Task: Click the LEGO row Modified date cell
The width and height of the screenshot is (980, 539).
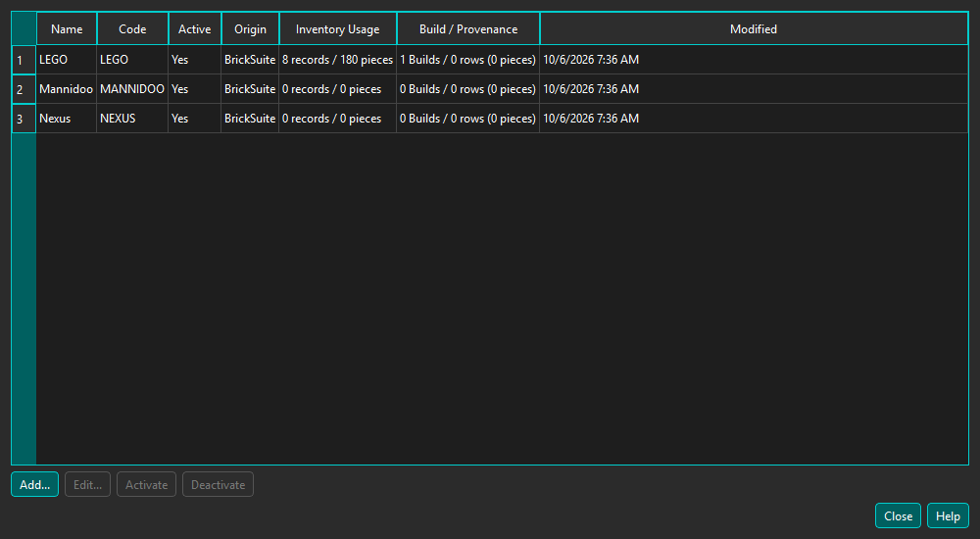Action: [x=754, y=60]
